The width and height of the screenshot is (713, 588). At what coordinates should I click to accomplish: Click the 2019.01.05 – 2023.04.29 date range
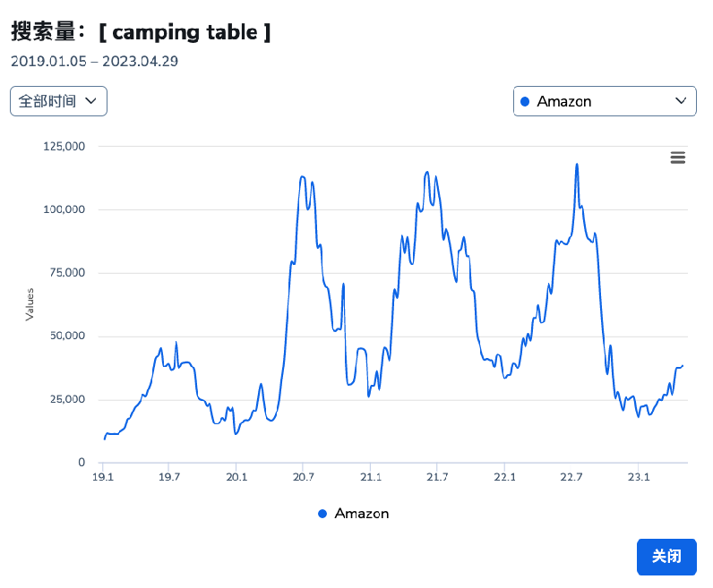click(x=94, y=62)
